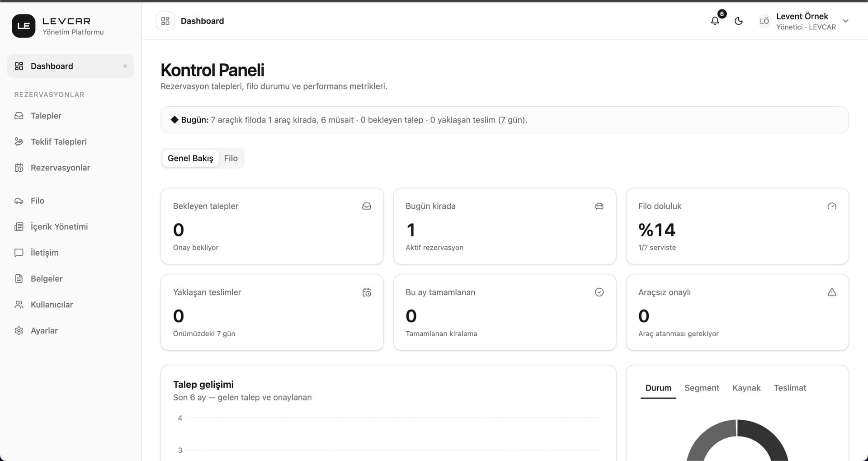This screenshot has height=461, width=868.
Task: Click the Tamamlanan kiralama label
Action: coord(441,334)
